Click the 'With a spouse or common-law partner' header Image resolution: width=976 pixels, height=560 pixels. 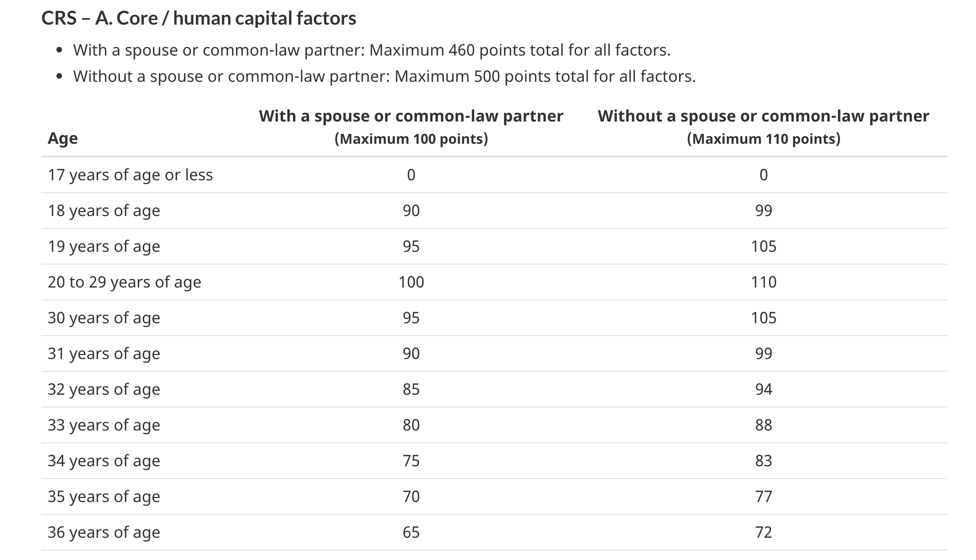pos(411,116)
